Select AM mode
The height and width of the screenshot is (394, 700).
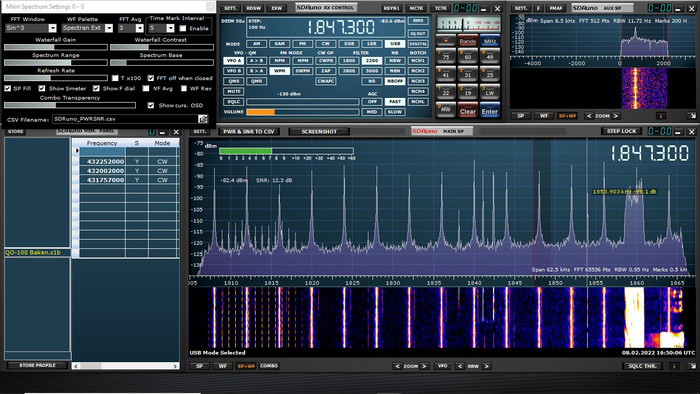tap(256, 44)
